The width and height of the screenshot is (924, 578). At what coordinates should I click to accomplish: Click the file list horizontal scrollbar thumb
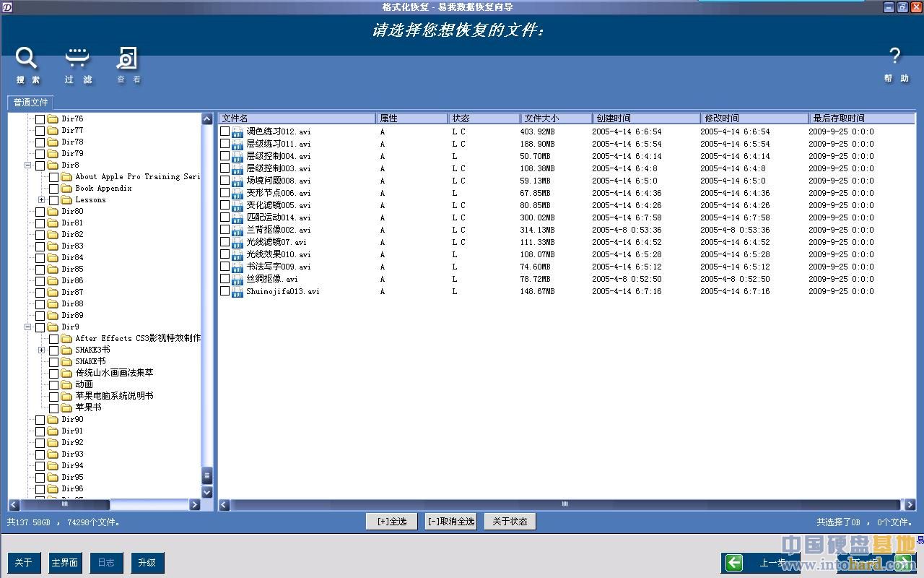click(565, 504)
